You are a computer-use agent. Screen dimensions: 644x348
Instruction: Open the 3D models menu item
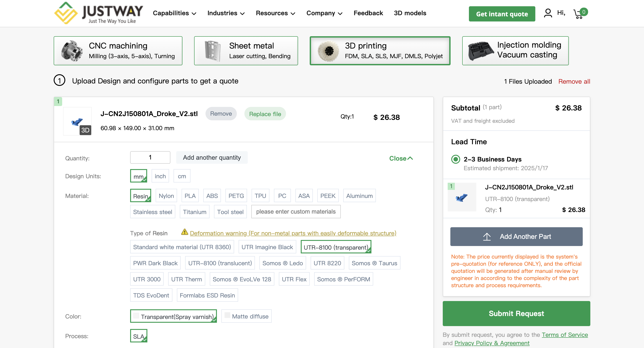tap(410, 13)
